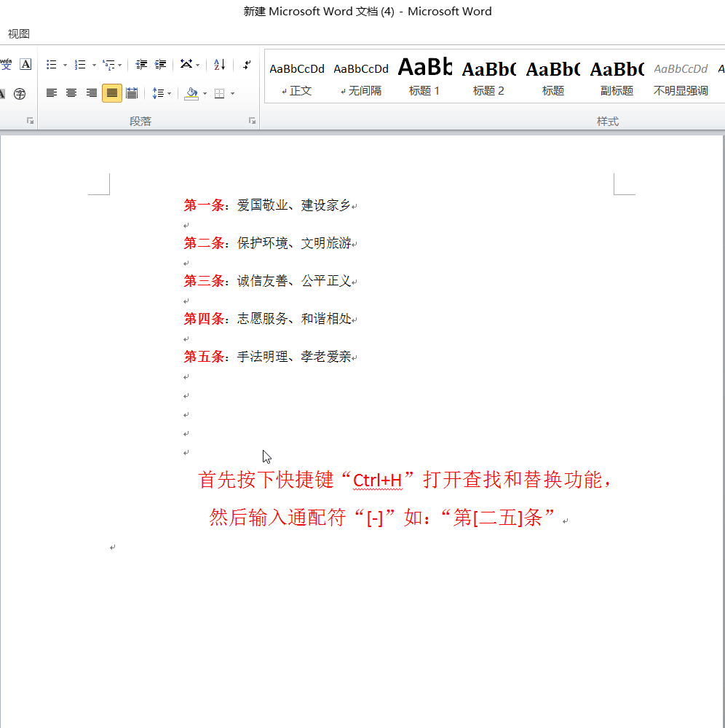Open the 段落 dialog launcher
The height and width of the screenshot is (728, 725).
click(252, 120)
